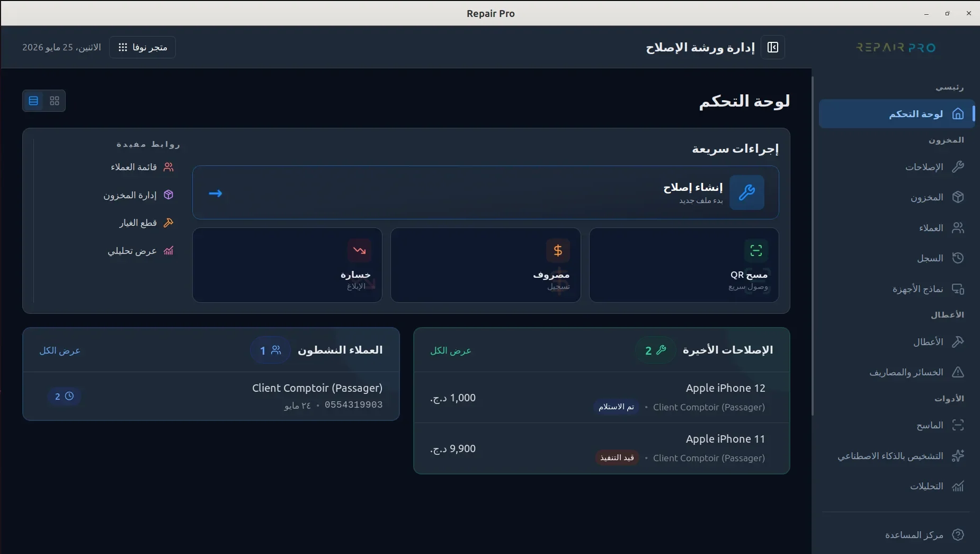Open عرض تحليلي useful link text
This screenshot has height=554, width=980.
pyautogui.click(x=132, y=251)
